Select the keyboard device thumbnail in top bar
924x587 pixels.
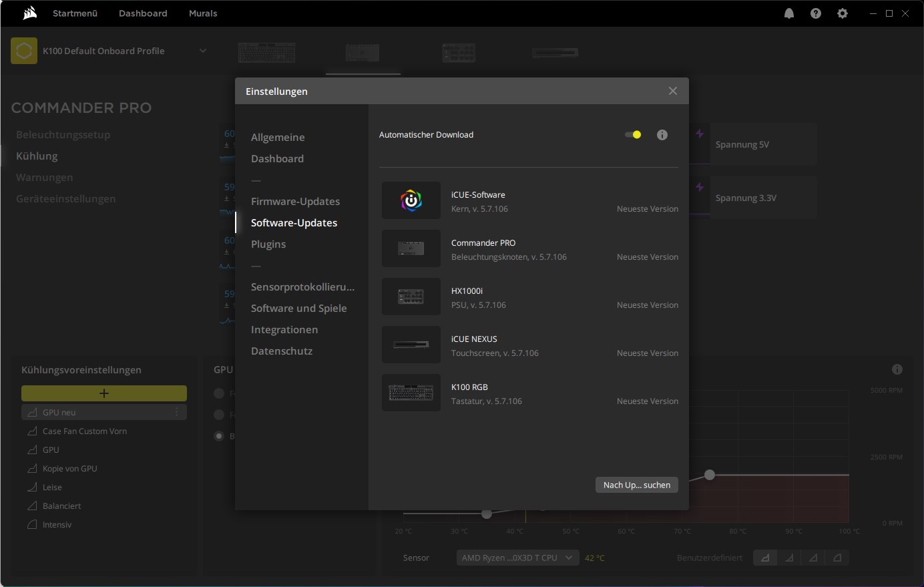coord(267,52)
